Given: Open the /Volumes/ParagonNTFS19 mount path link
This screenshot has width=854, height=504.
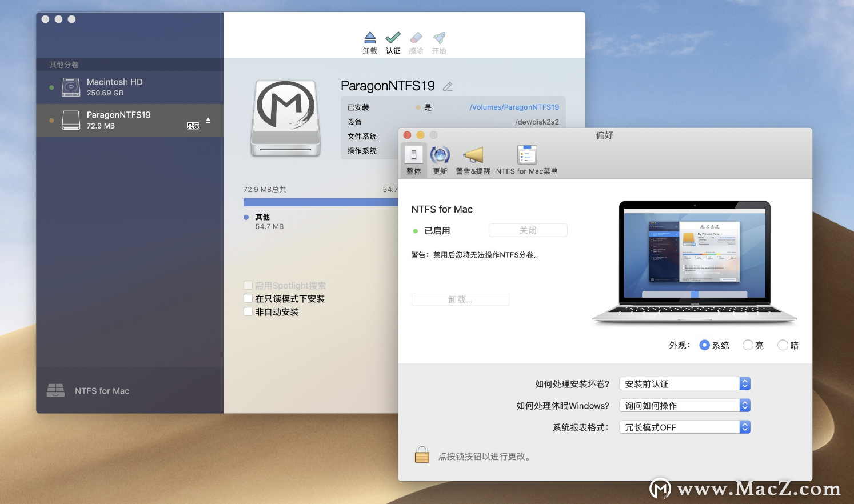Looking at the screenshot, I should coord(514,107).
